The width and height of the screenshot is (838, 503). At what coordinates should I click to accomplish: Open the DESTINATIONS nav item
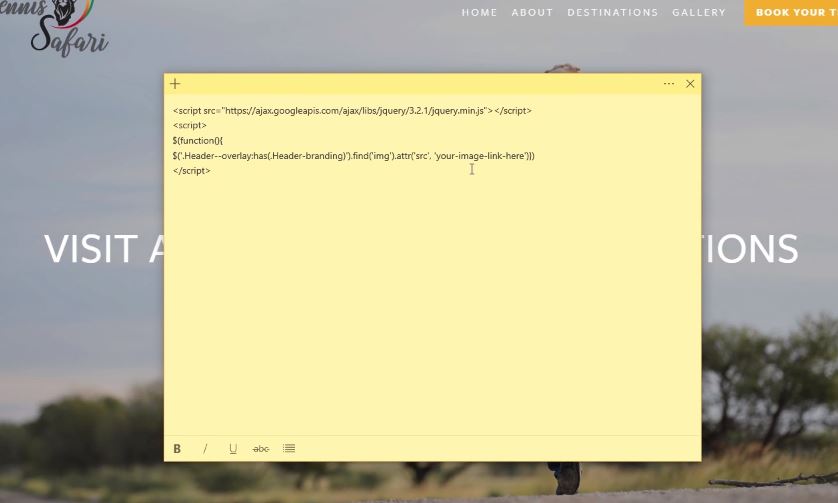(612, 12)
